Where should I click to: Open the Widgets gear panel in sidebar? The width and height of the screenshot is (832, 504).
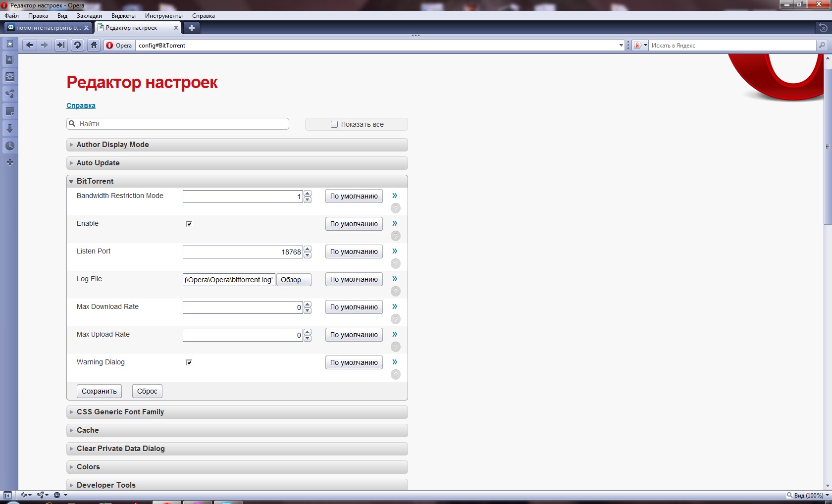click(x=9, y=77)
